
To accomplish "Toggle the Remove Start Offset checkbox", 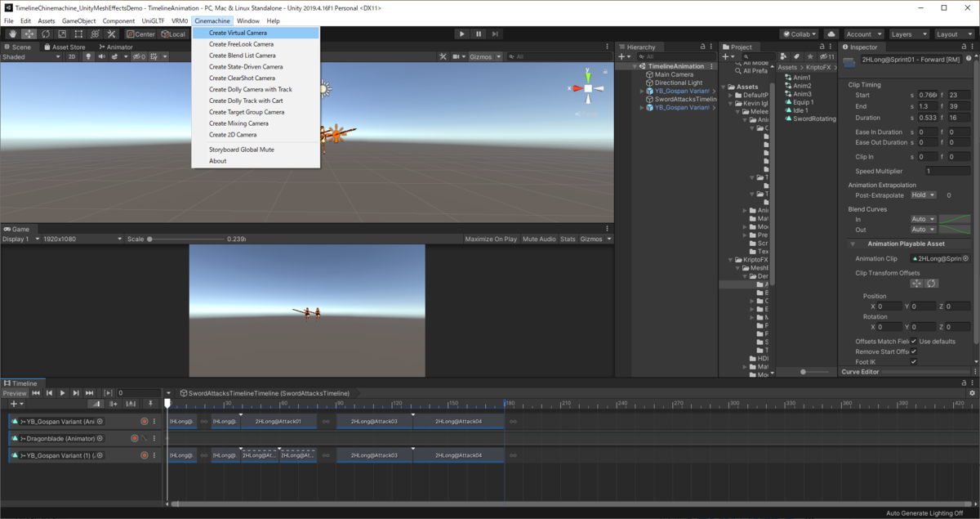I will pyautogui.click(x=914, y=351).
